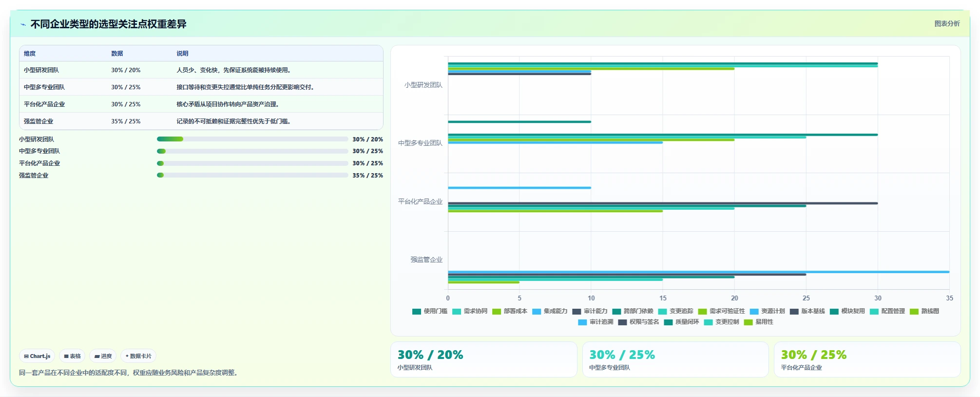Click the x-axis tick label 20
Screen dimensions: 980x397
point(734,298)
